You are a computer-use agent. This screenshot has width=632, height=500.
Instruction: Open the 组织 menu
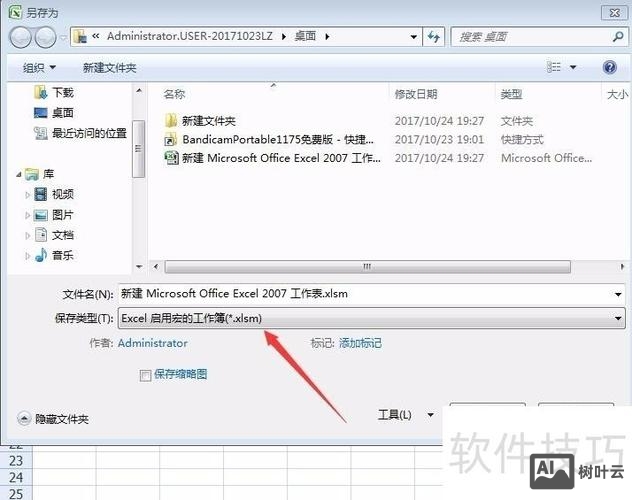(x=39, y=67)
